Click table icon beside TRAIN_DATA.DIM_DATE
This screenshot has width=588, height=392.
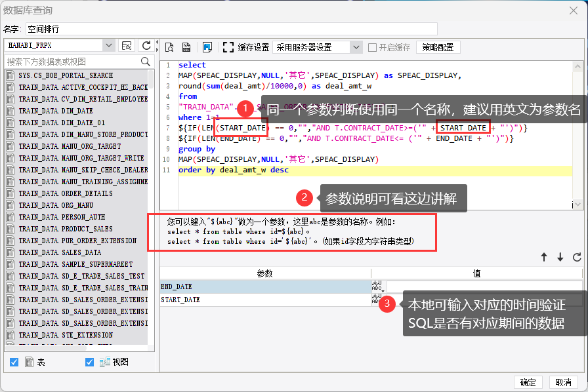tap(10, 111)
